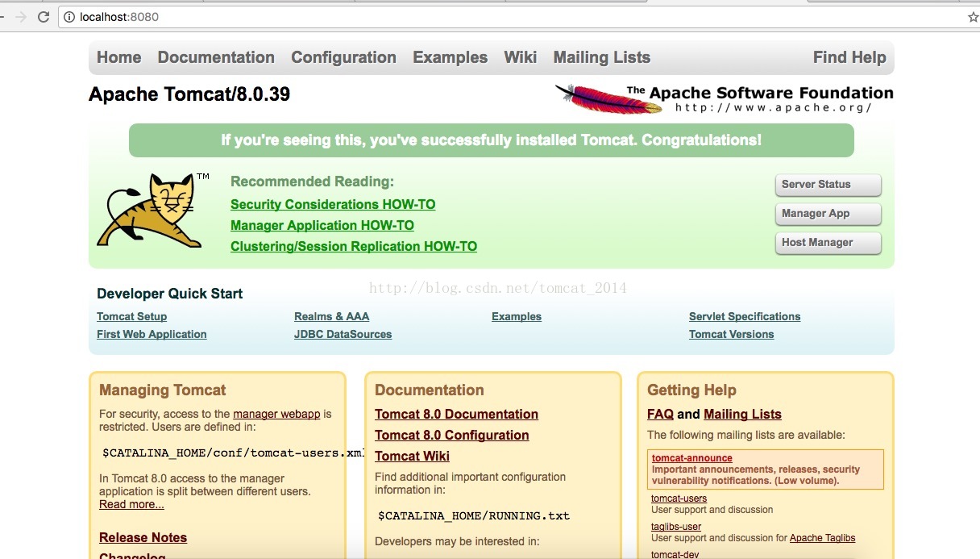Open the Realms & AAA link
This screenshot has height=559, width=980.
tap(332, 317)
